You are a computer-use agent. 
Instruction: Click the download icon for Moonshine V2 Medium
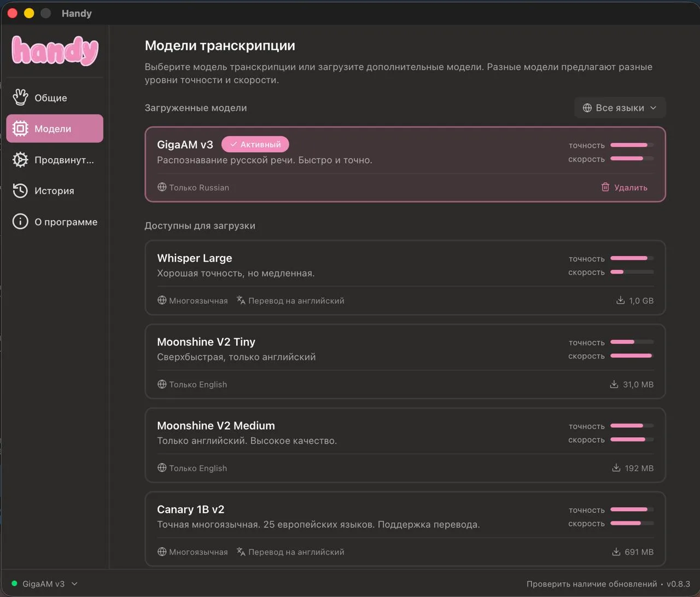[616, 468]
